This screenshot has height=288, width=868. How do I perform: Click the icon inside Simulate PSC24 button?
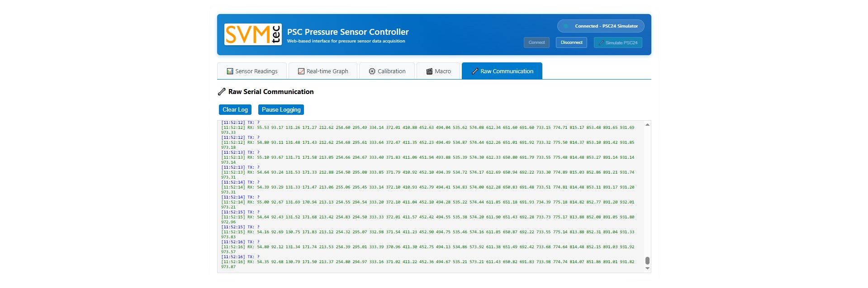tap(601, 43)
